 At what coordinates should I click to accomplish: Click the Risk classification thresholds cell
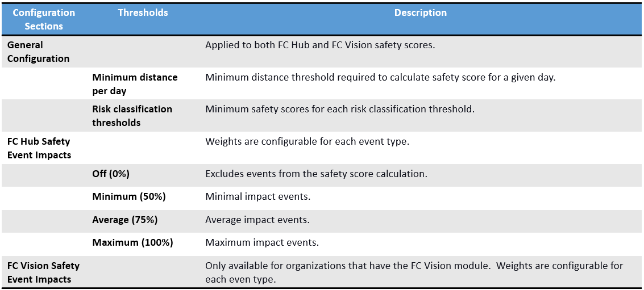[x=132, y=116]
